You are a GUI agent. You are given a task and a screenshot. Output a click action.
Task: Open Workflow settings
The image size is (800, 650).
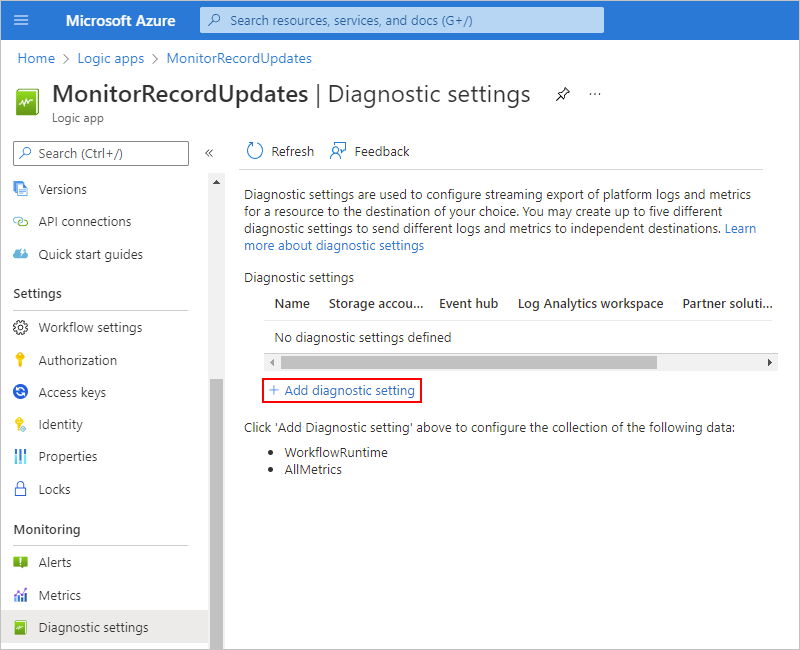click(x=90, y=328)
